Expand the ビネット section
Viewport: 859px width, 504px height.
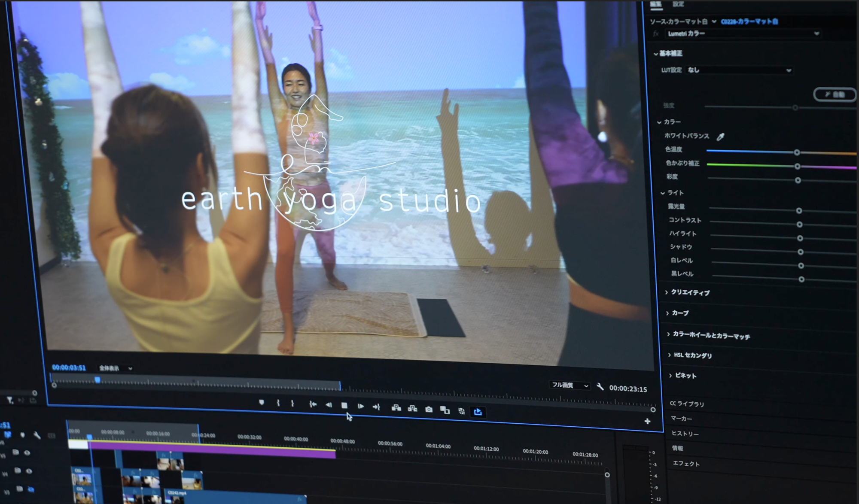click(670, 375)
